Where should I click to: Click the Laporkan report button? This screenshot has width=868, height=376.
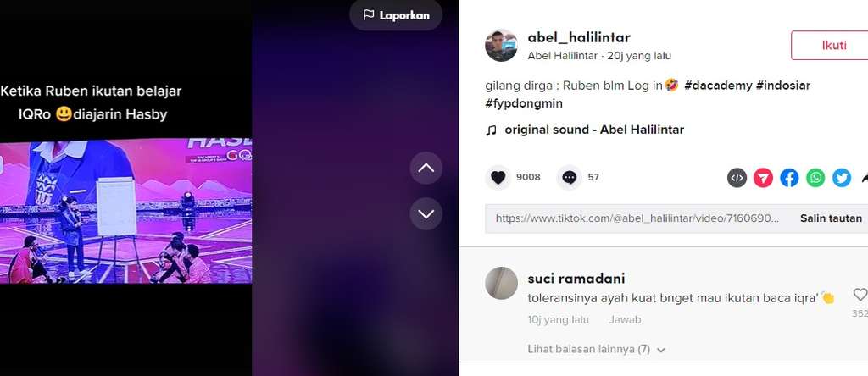click(396, 15)
